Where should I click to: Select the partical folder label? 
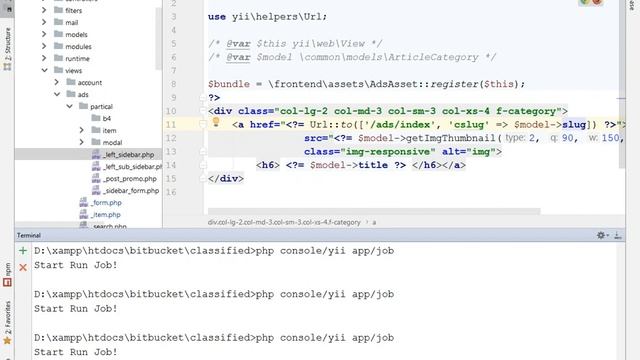(x=101, y=107)
